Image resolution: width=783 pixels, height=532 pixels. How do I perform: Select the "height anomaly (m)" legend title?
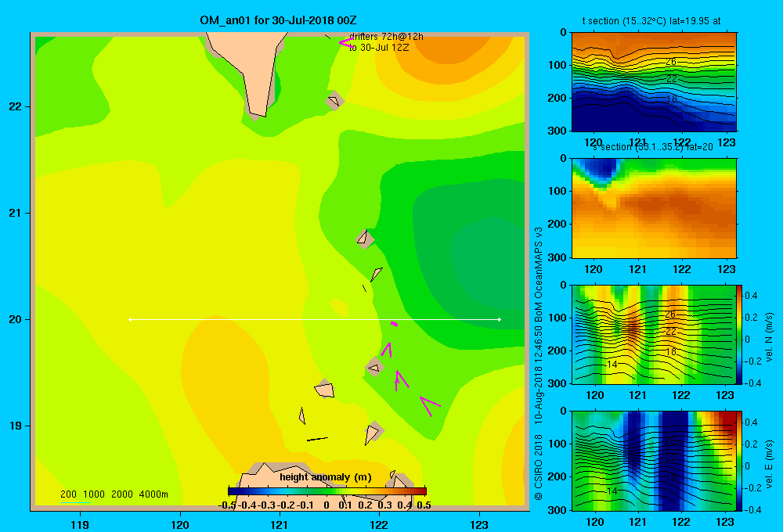[x=326, y=477]
